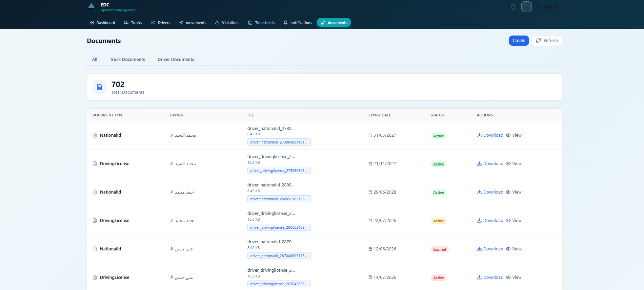View the DrivingLicense expiring 21/11/2027

pyautogui.click(x=514, y=164)
